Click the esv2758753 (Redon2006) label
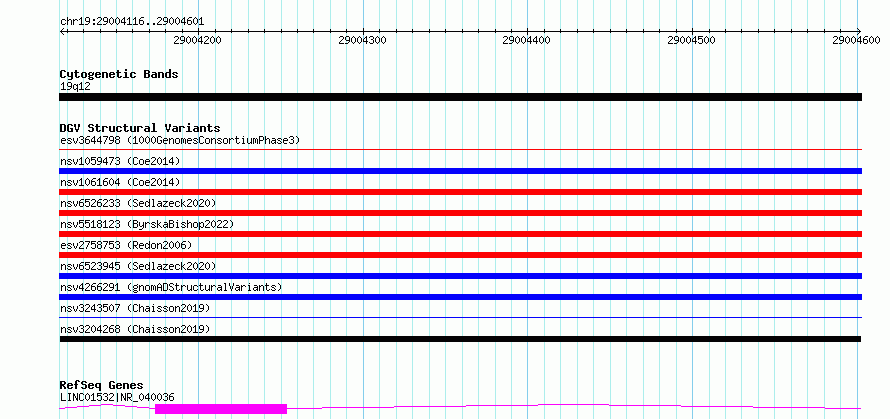The width and height of the screenshot is (890, 419). click(126, 245)
